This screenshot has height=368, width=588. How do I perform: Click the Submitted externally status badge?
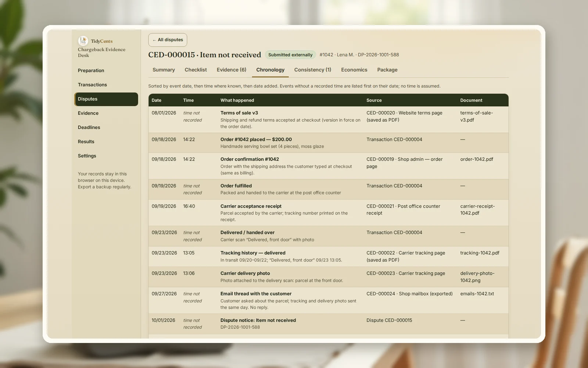(290, 55)
